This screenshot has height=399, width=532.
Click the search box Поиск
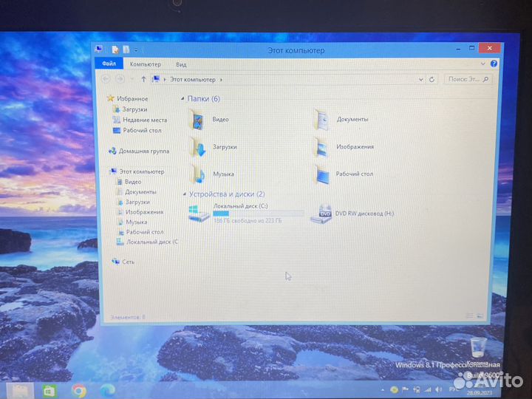click(468, 79)
